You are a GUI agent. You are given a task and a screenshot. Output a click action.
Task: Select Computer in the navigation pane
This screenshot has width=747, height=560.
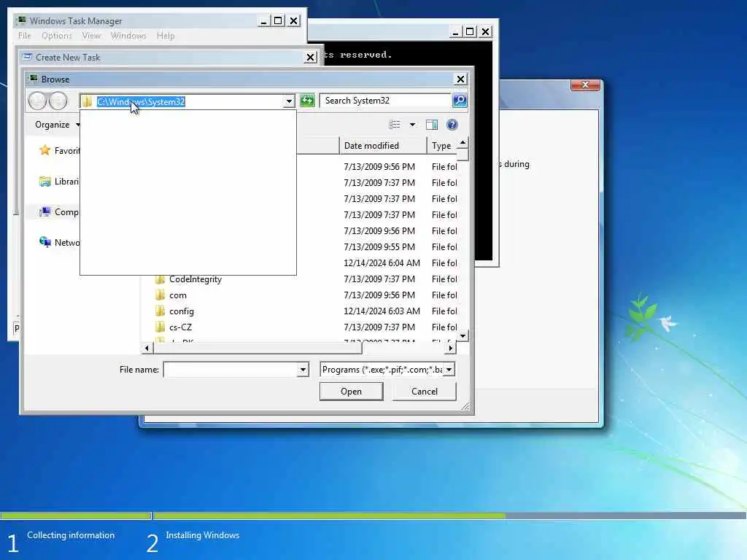point(60,212)
